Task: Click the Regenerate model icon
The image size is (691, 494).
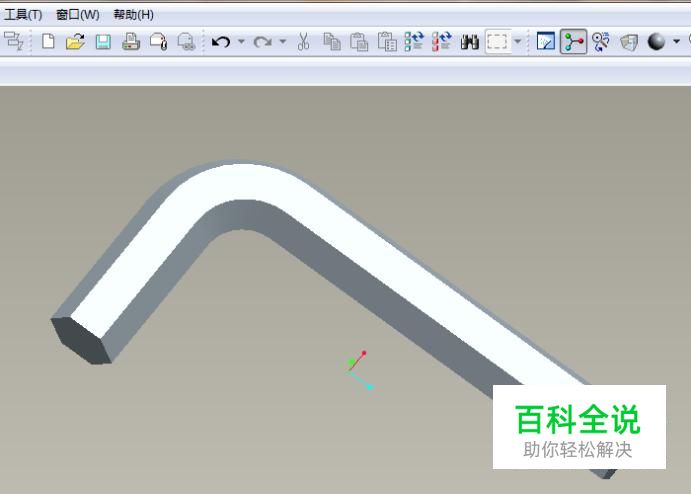Action: [414, 41]
